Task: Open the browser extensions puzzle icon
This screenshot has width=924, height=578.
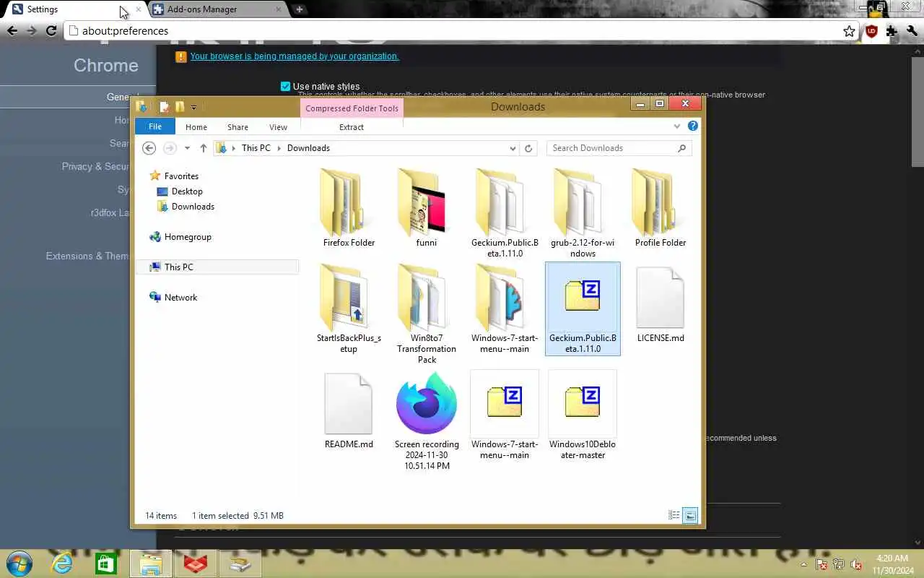Action: pos(892,31)
